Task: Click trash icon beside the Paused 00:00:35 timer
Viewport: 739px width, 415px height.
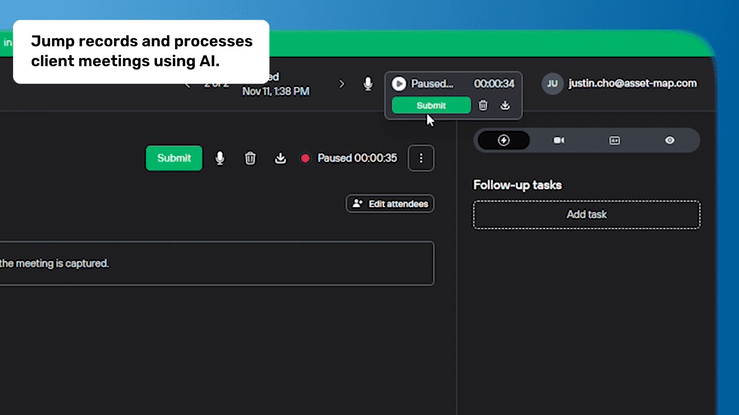Action: coord(250,158)
